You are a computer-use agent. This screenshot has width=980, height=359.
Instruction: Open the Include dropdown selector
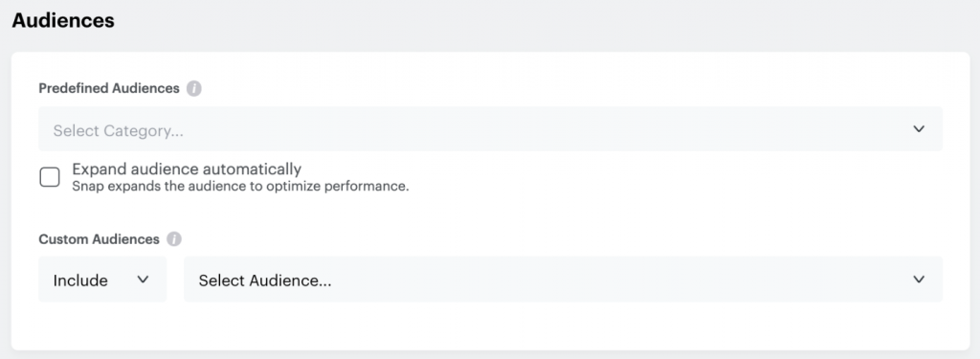102,280
